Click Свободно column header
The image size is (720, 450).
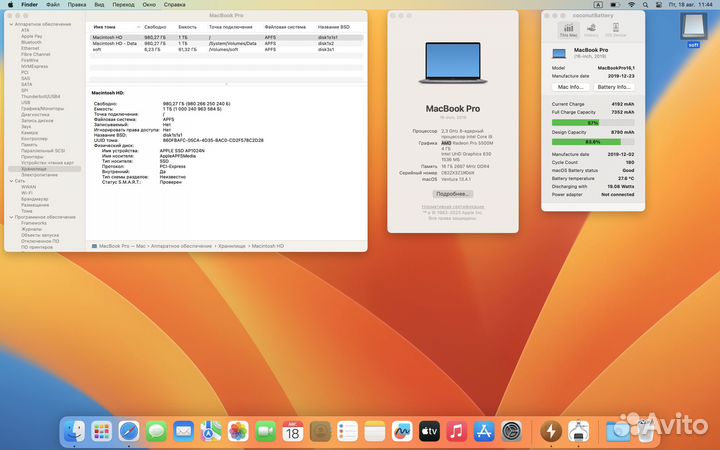[x=155, y=27]
